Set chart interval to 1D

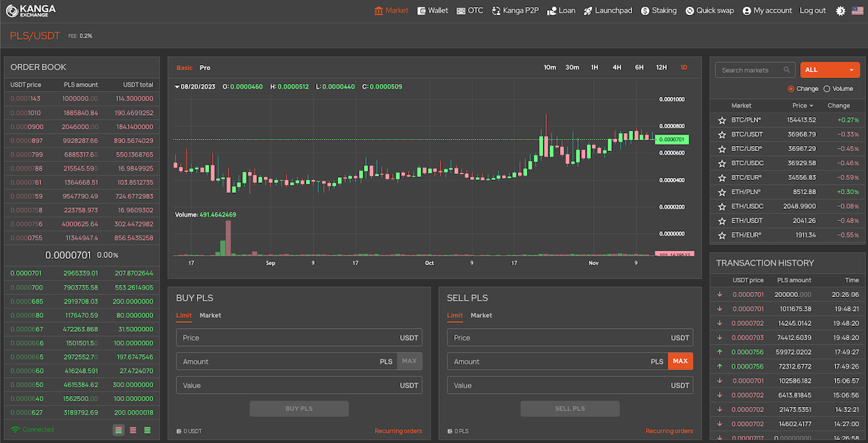point(684,67)
